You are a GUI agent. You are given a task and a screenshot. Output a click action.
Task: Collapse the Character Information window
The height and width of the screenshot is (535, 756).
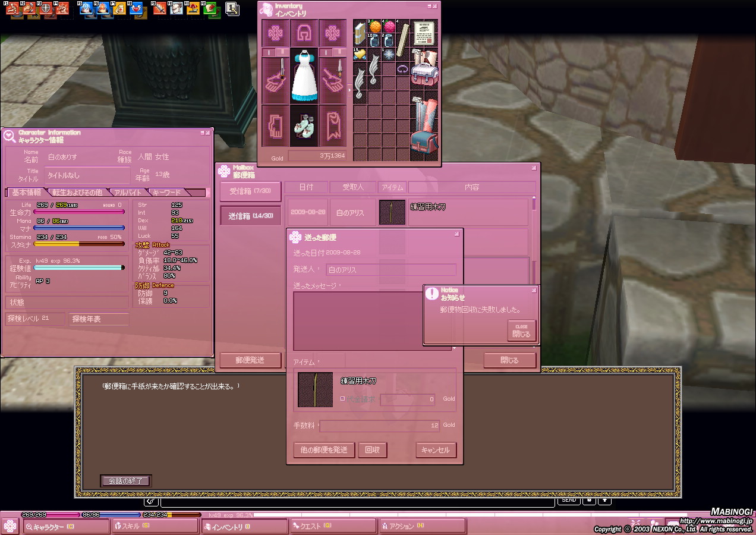pyautogui.click(x=201, y=133)
